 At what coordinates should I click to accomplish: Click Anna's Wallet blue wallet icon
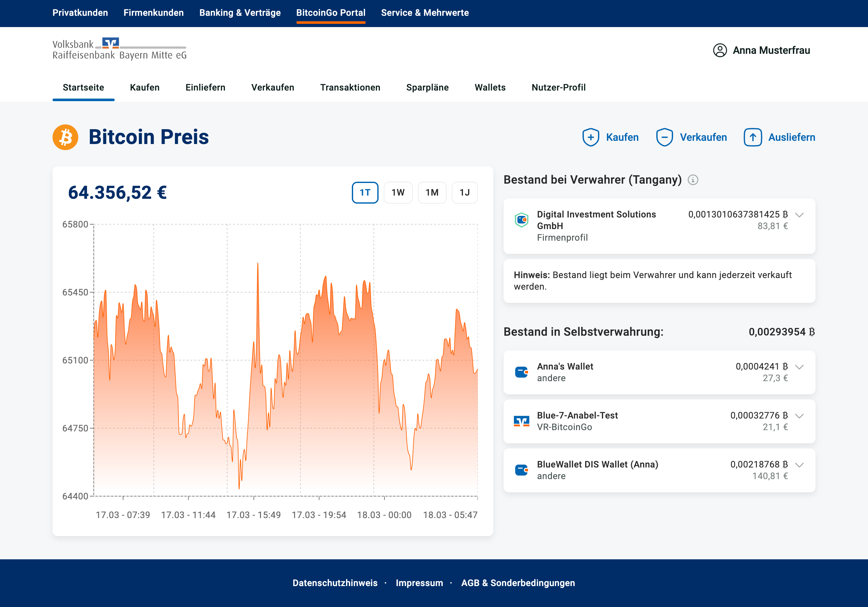click(521, 372)
